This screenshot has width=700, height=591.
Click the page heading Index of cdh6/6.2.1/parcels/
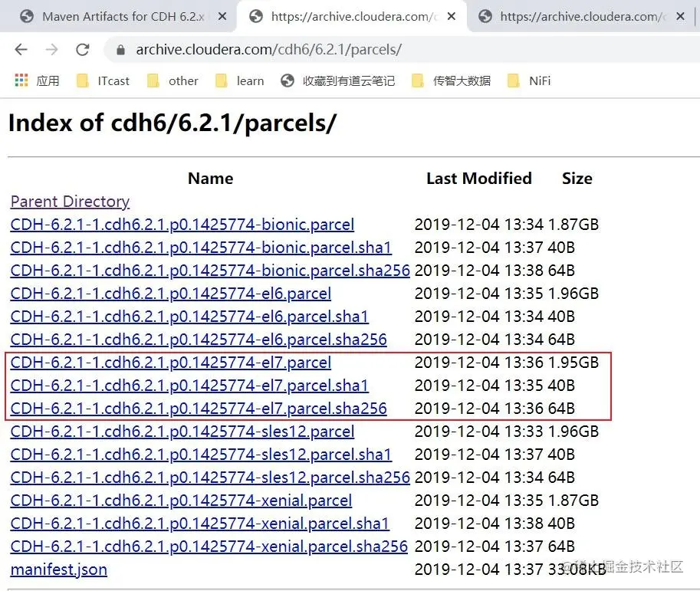(173, 123)
